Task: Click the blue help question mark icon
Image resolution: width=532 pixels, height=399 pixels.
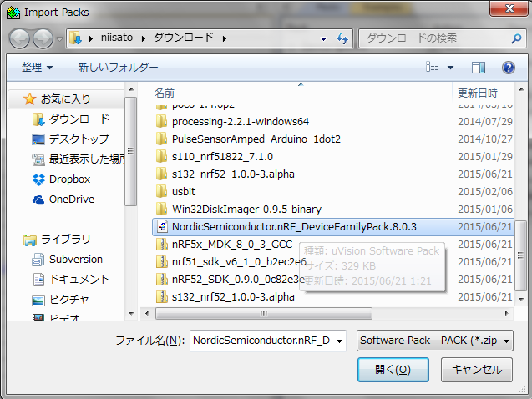Action: coord(509,68)
